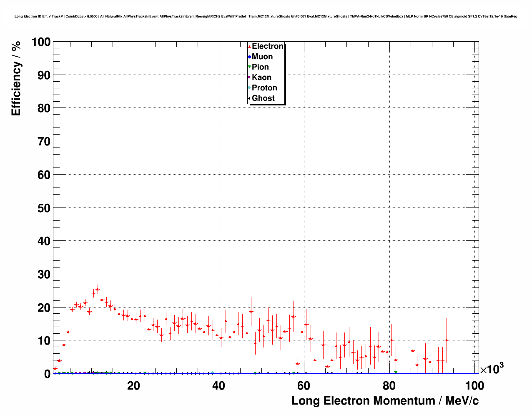The image size is (532, 415).
Task: Click y-axis tick label 20
Action: pos(44,308)
